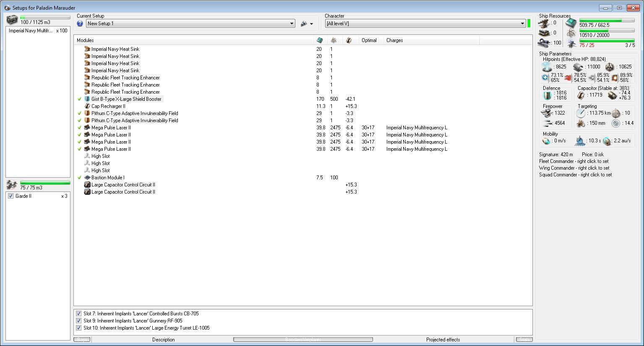Click the Gist B-Type X-Large Shield Booster module icon
Viewport: 644px width, 346px height.
(87, 99)
